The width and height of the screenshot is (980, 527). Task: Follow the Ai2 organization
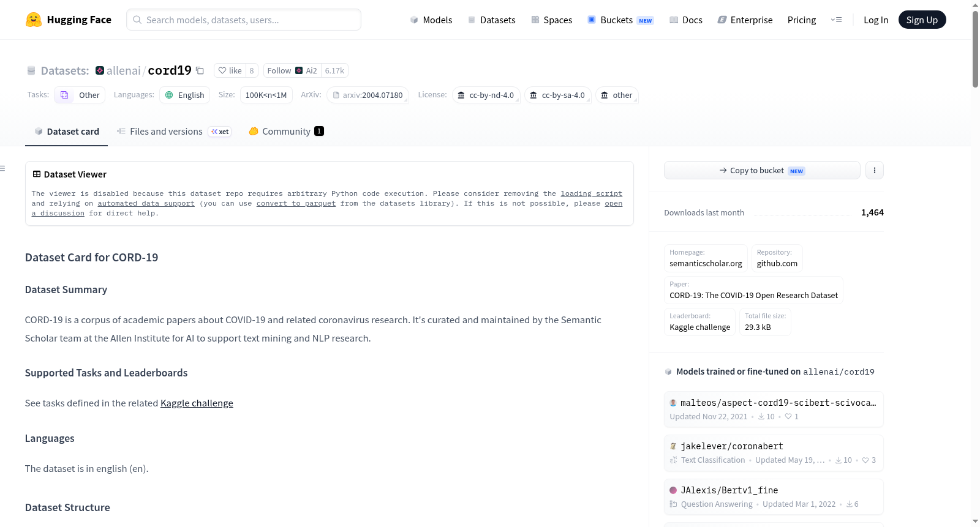click(x=292, y=70)
